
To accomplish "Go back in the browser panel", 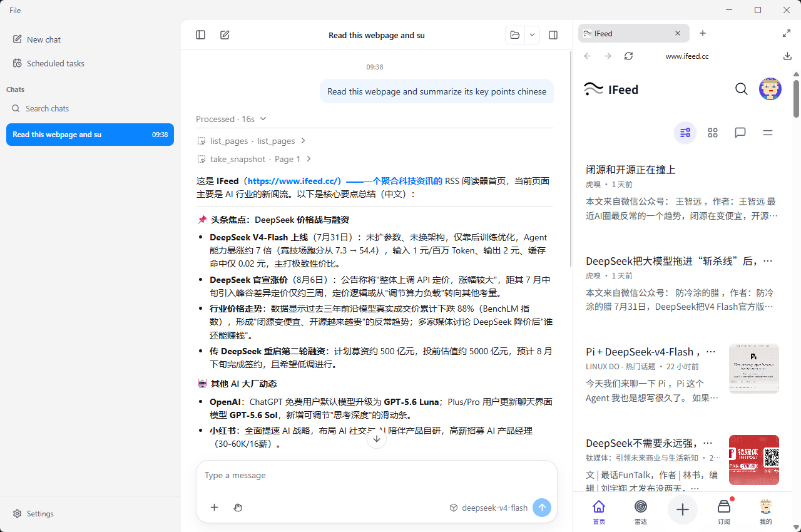I will pos(587,56).
